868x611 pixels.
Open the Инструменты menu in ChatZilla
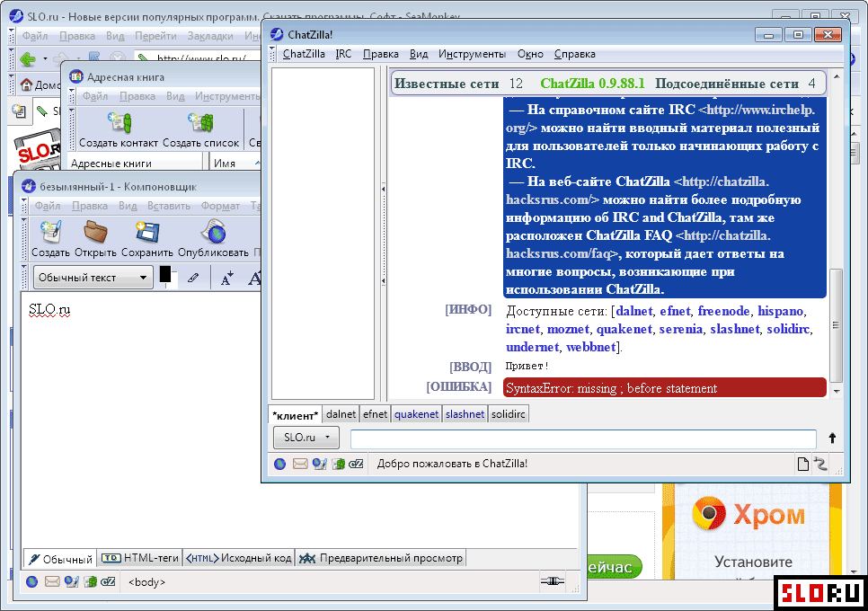(473, 54)
